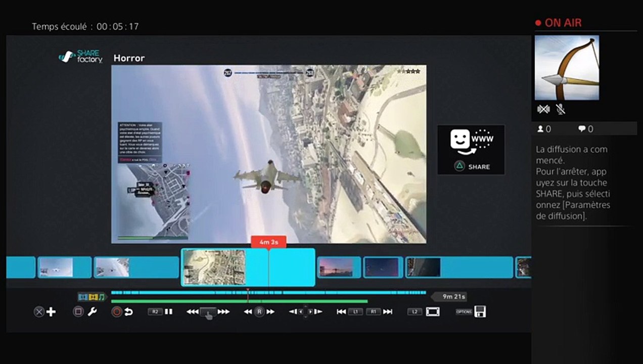
Task: Toggle the muted speaker icon
Action: (543, 109)
